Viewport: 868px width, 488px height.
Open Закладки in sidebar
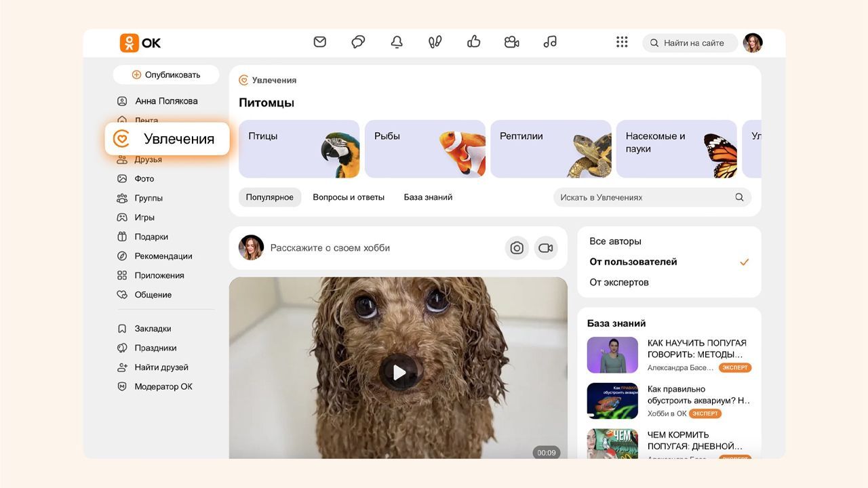coord(144,329)
